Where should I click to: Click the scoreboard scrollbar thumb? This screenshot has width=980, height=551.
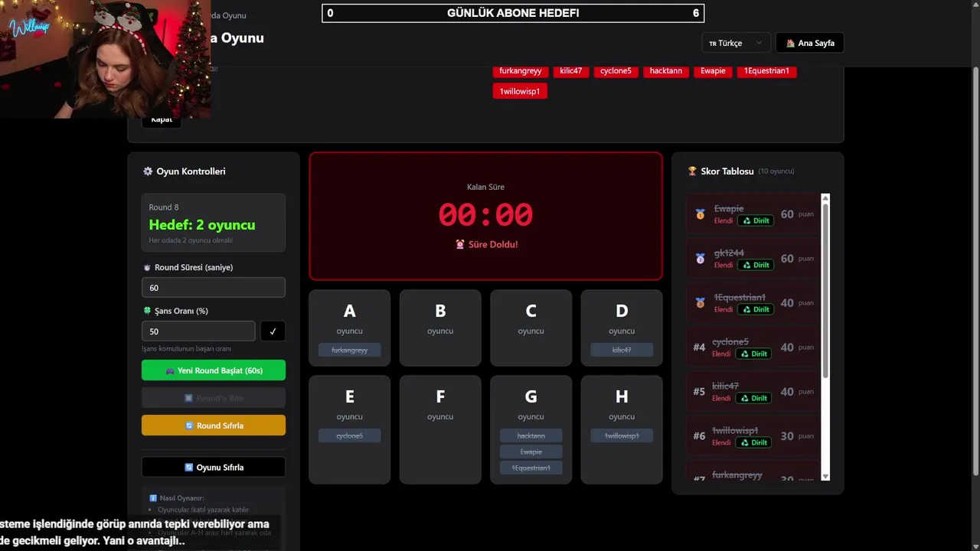825,289
